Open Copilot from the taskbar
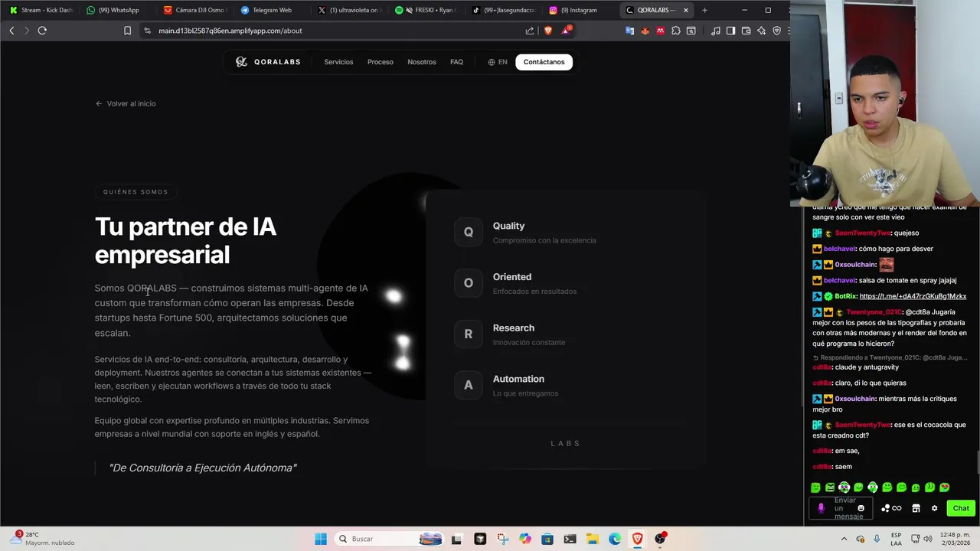 click(x=524, y=539)
